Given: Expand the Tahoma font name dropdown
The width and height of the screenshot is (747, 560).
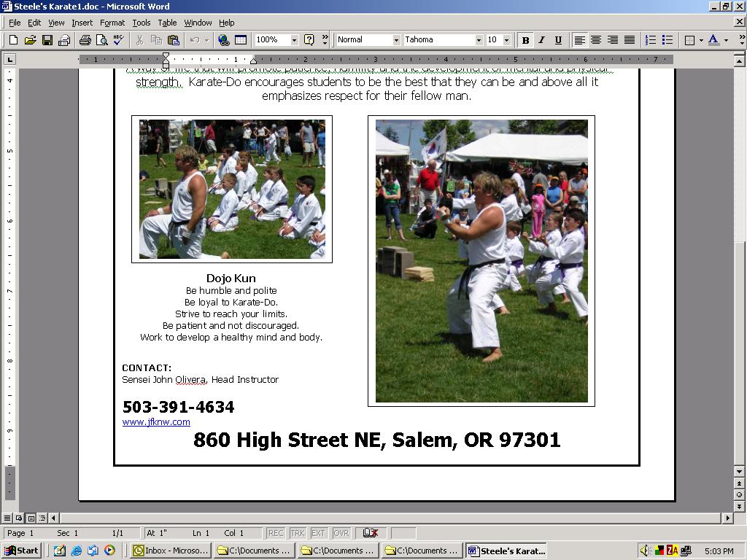Looking at the screenshot, I should (x=479, y=40).
